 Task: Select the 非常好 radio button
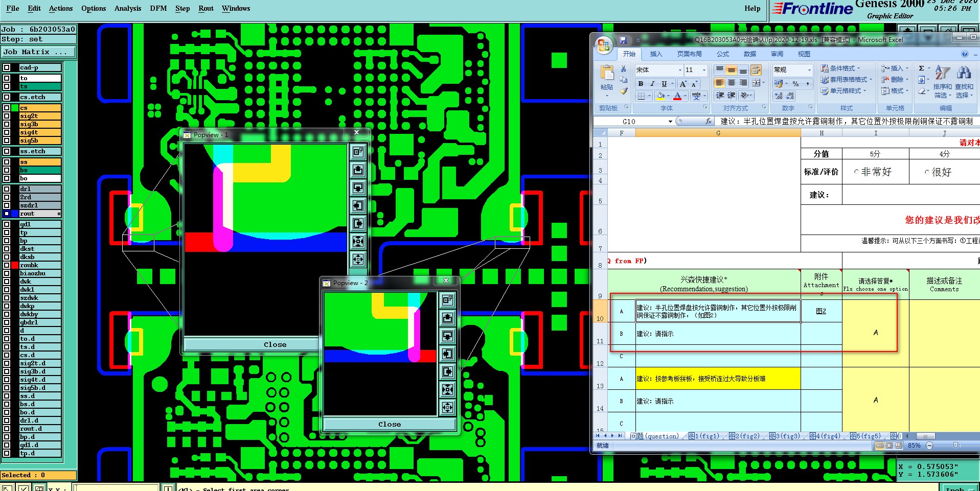click(x=856, y=172)
